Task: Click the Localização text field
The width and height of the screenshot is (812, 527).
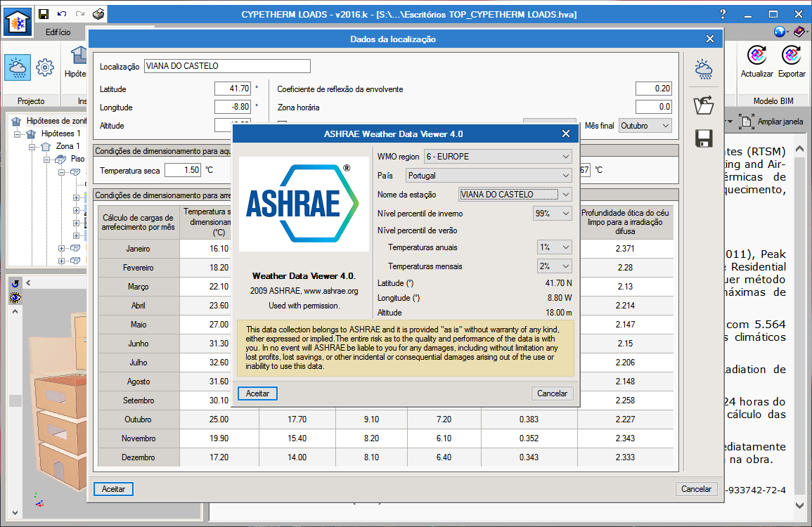Action: point(227,66)
